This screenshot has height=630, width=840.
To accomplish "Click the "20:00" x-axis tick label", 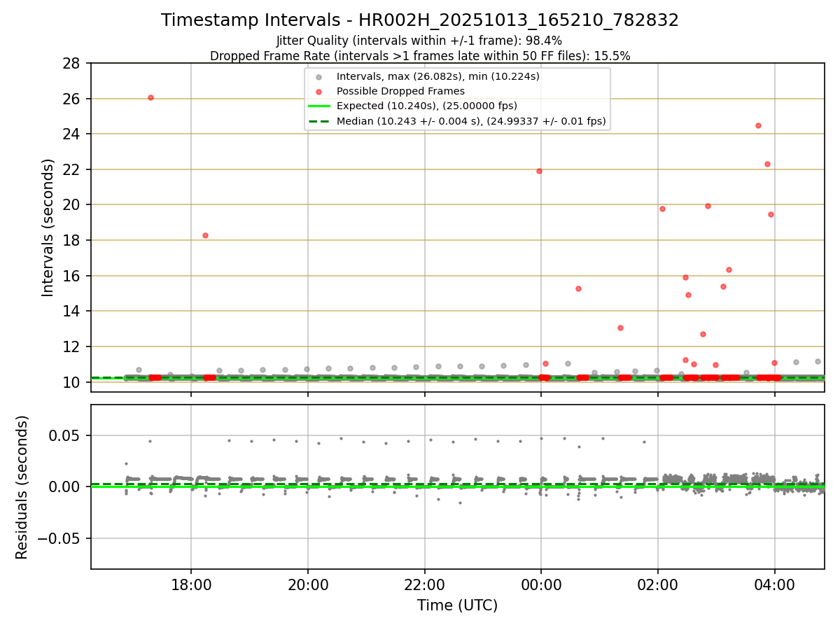I will pyautogui.click(x=308, y=585).
